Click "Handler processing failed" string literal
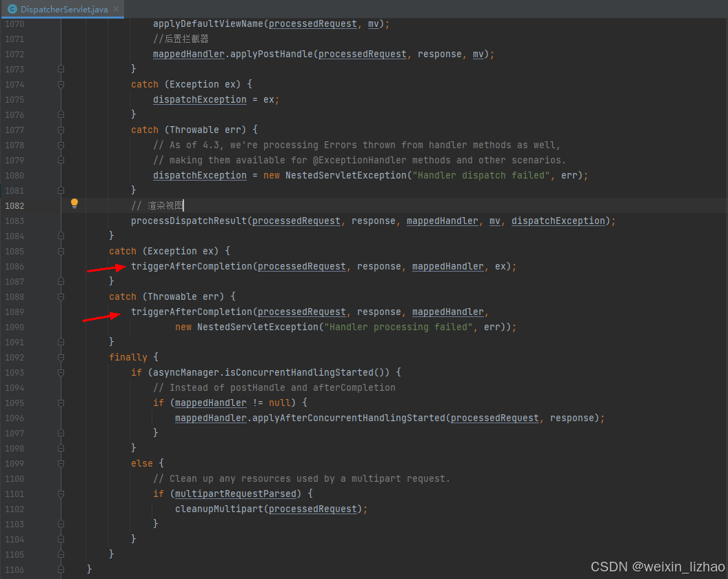The height and width of the screenshot is (579, 728). pos(398,327)
